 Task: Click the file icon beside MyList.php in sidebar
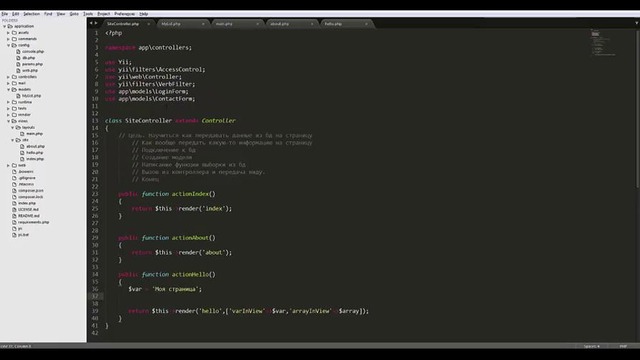coord(18,96)
